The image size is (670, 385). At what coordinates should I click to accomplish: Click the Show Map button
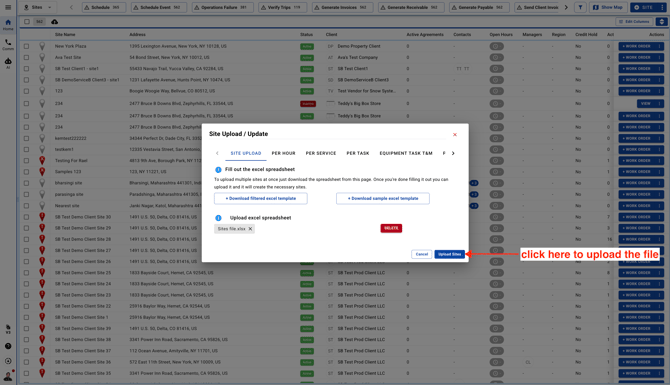[607, 7]
